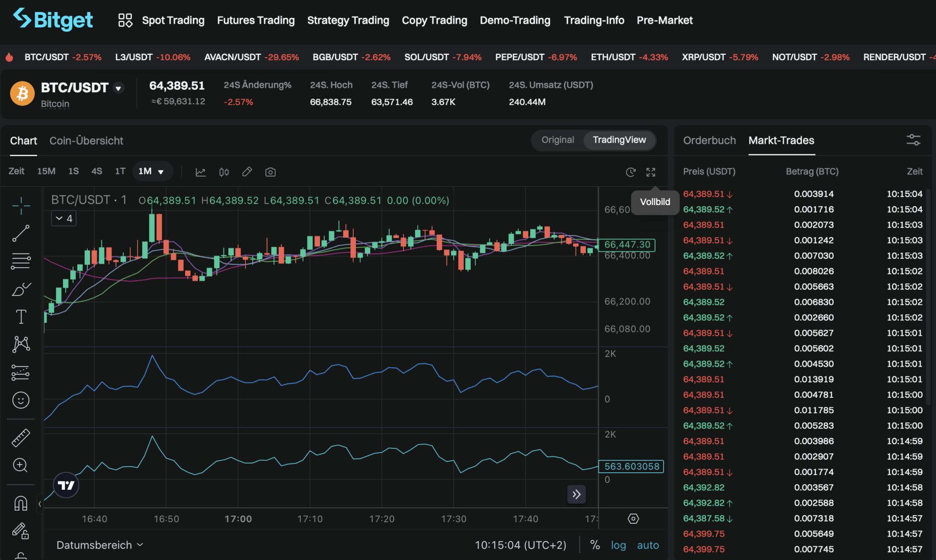
Task: Enter fullscreen via the Vollbild icon
Action: tap(651, 172)
